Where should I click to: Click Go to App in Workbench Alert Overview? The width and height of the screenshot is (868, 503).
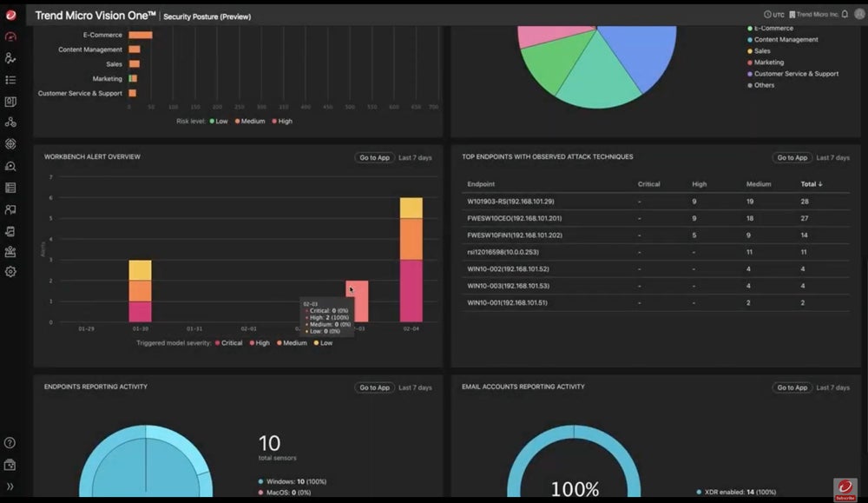[374, 157]
